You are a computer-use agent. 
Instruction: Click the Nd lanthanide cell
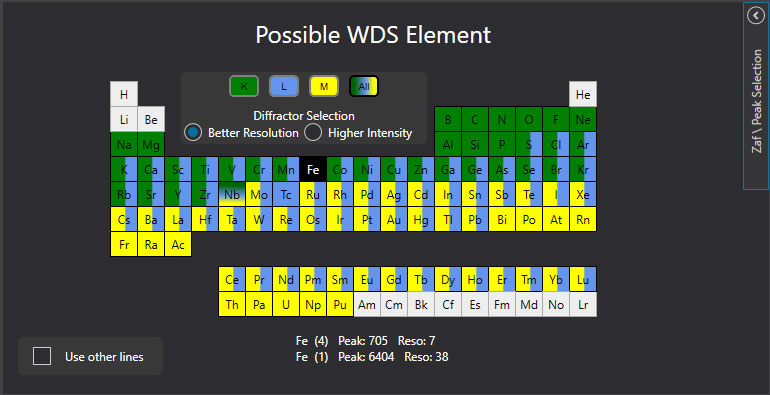tap(286, 280)
